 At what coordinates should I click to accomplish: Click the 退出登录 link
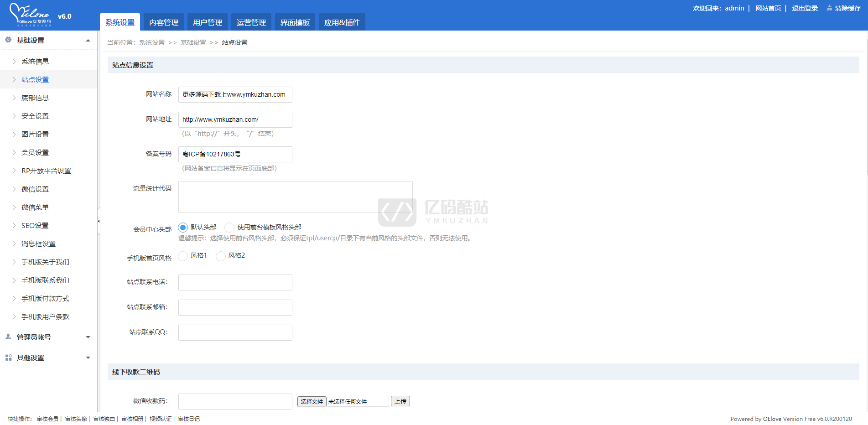805,8
